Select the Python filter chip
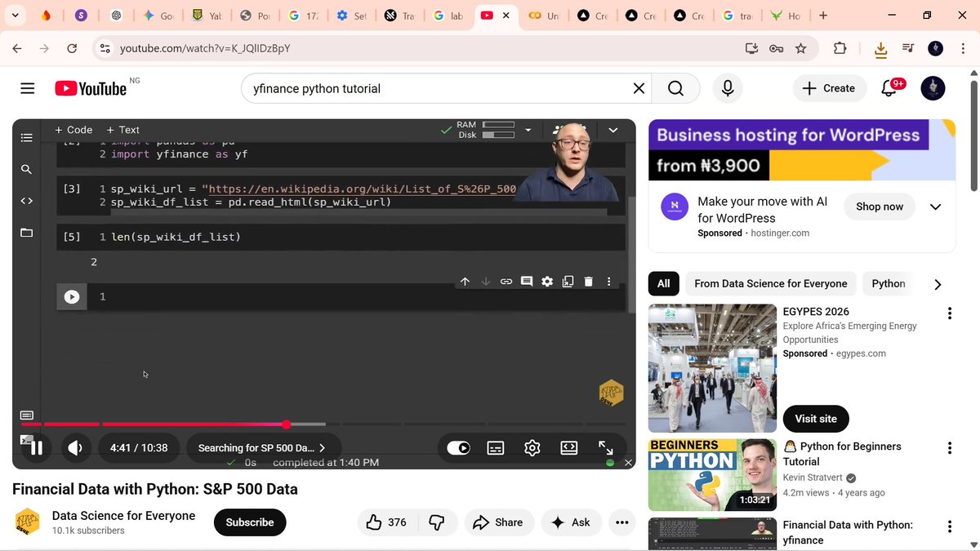Screen dimensions: 980x551 tap(888, 283)
